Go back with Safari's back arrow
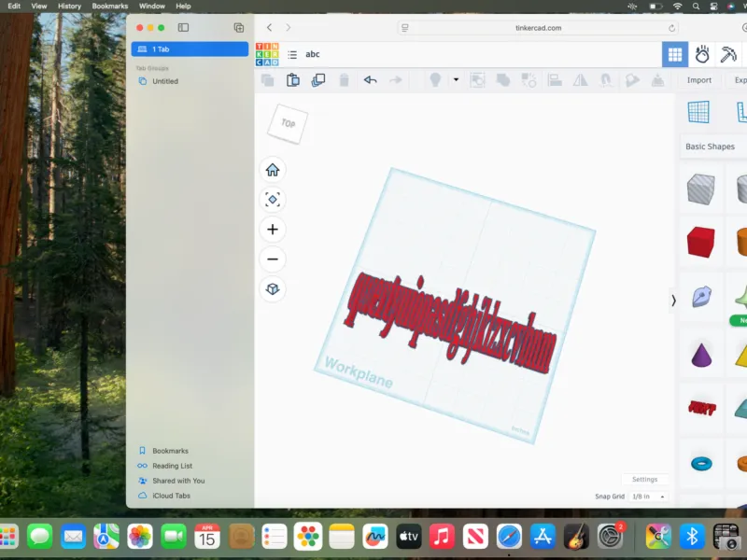The height and width of the screenshot is (560, 747). pyautogui.click(x=270, y=28)
